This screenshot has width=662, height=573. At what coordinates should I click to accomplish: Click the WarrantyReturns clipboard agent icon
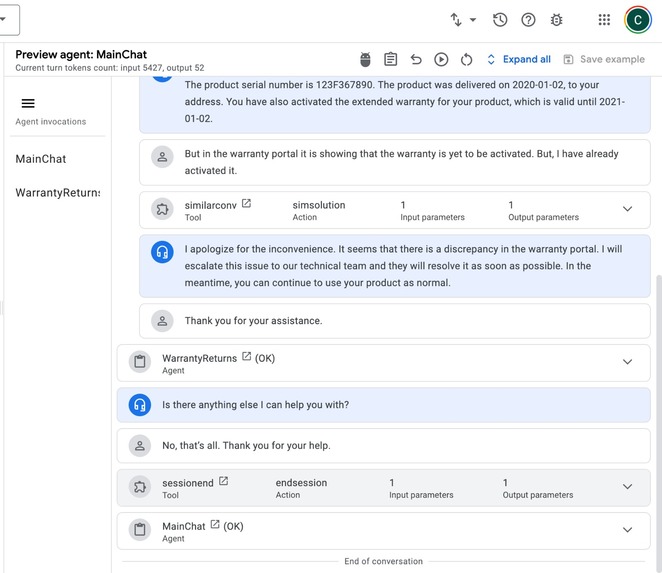coord(140,362)
